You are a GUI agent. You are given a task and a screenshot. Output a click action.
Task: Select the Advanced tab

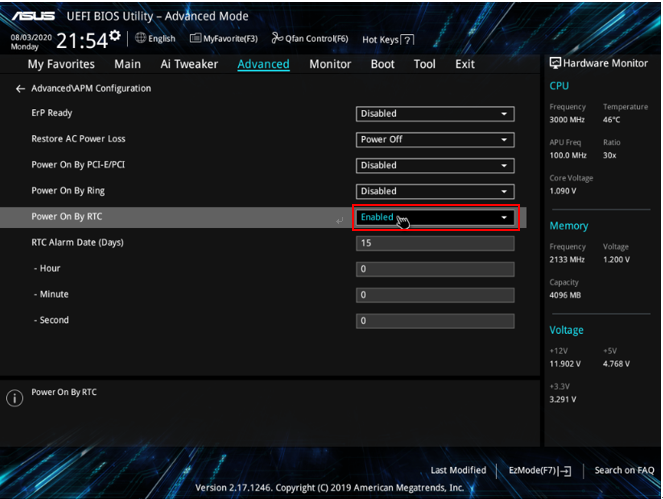pos(263,64)
